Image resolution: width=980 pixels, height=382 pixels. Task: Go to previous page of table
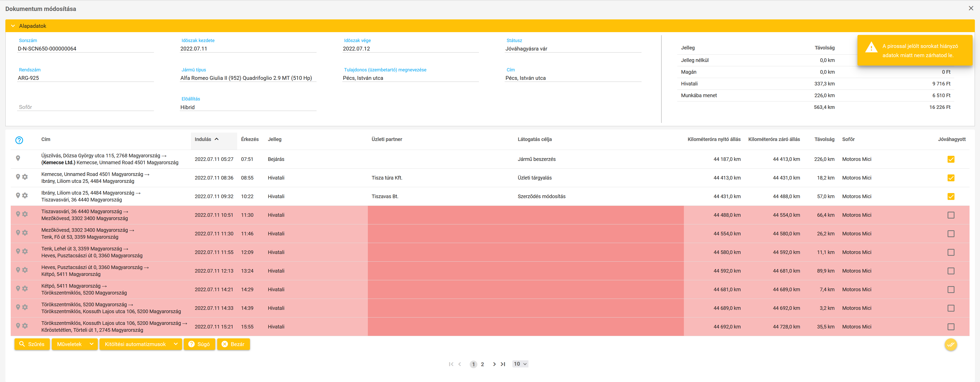click(460, 364)
